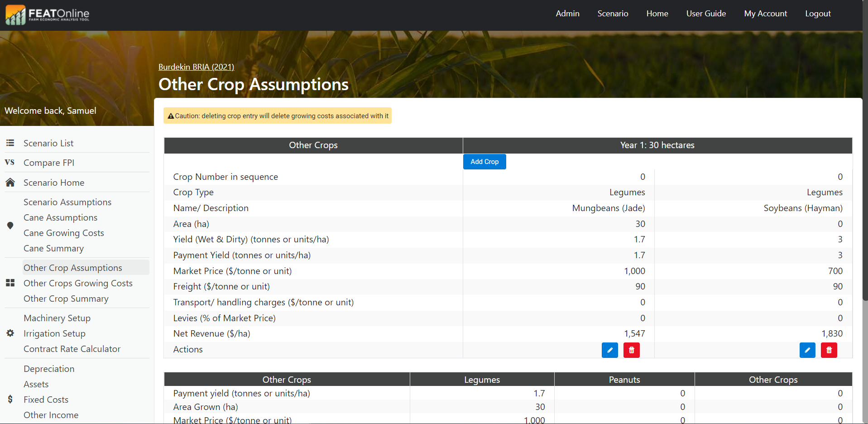The height and width of the screenshot is (424, 868).
Task: Click the red delete icon for Mungbeans (Jade)
Action: tap(631, 350)
